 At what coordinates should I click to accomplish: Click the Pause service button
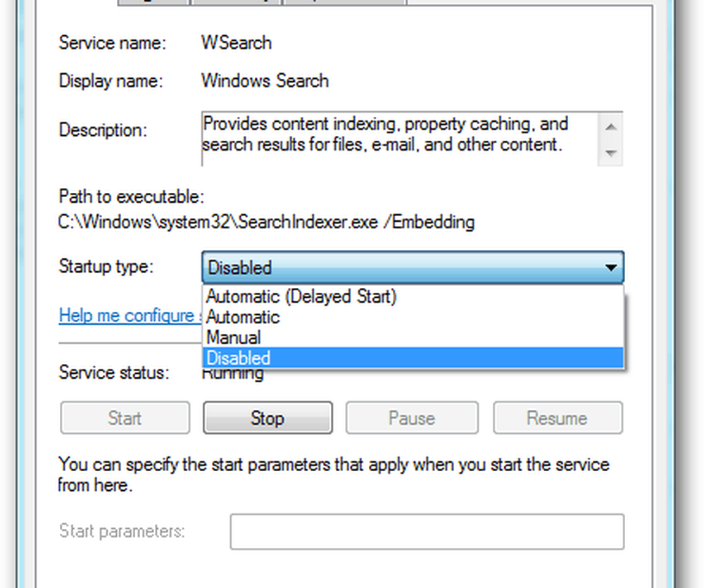(411, 418)
